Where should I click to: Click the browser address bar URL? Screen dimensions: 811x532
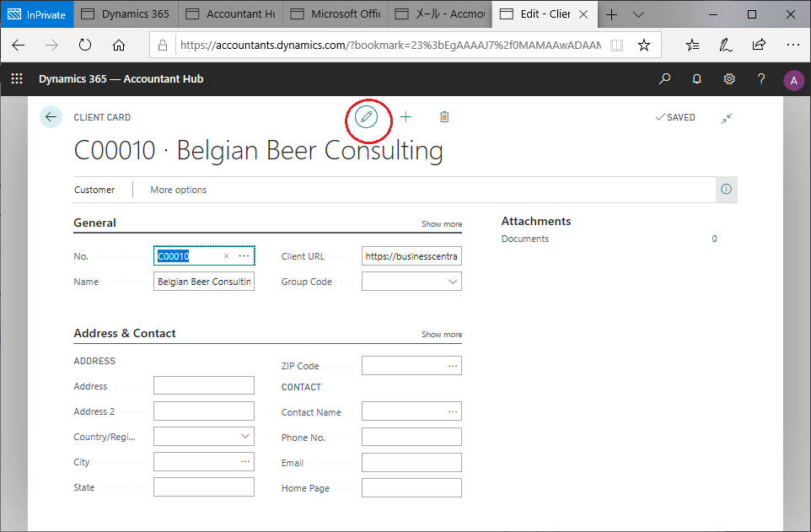[390, 46]
